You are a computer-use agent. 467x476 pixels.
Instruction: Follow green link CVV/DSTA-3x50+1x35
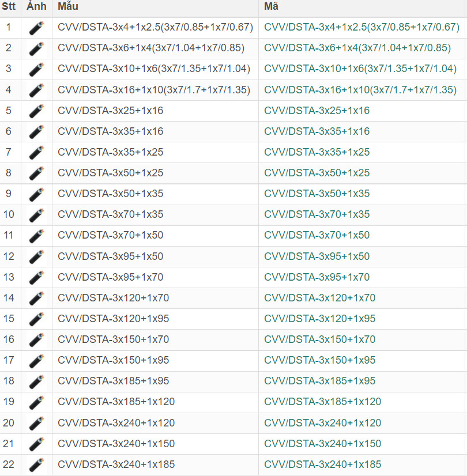pos(317,194)
